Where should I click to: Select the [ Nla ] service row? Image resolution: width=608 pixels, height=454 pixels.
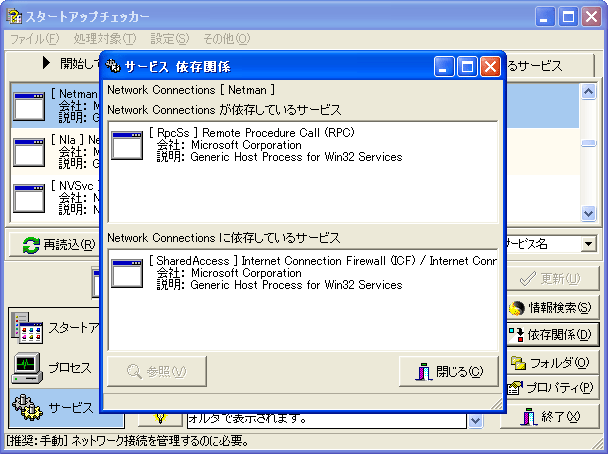(56, 152)
